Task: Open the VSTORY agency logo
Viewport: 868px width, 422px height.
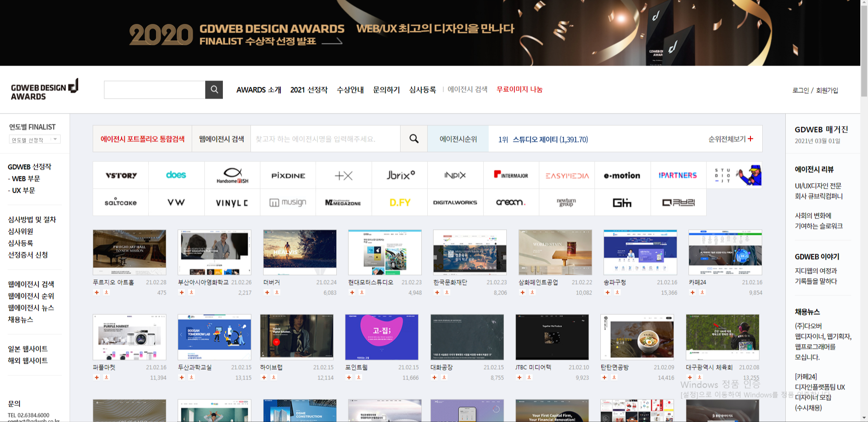Action: (x=121, y=175)
